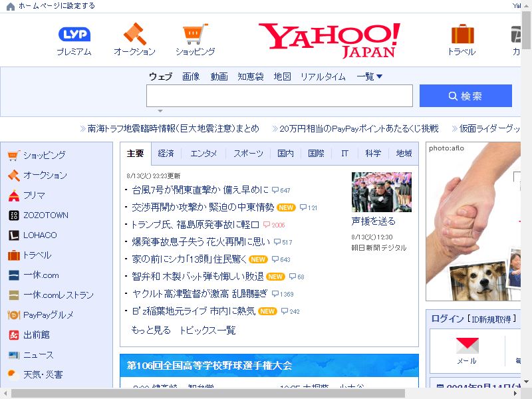Viewport: 532px width, 399px height.
Task: Click inside the web search input field
Action: 279,96
